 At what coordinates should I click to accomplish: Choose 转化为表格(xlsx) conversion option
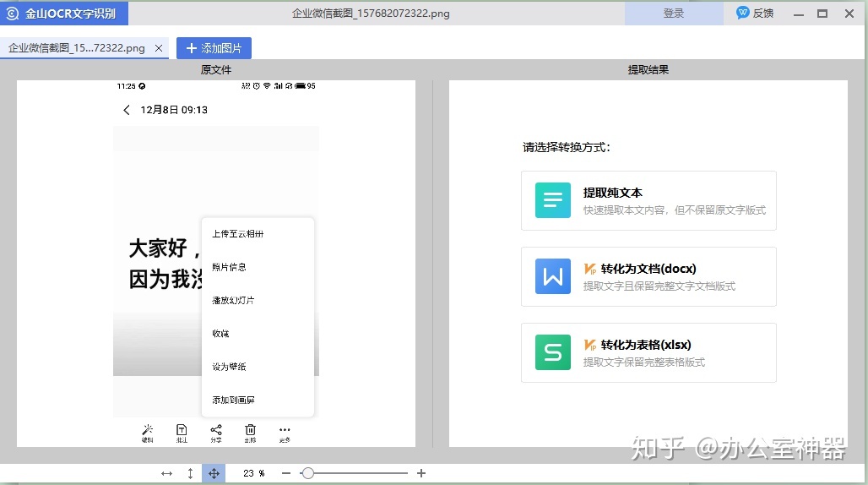648,352
